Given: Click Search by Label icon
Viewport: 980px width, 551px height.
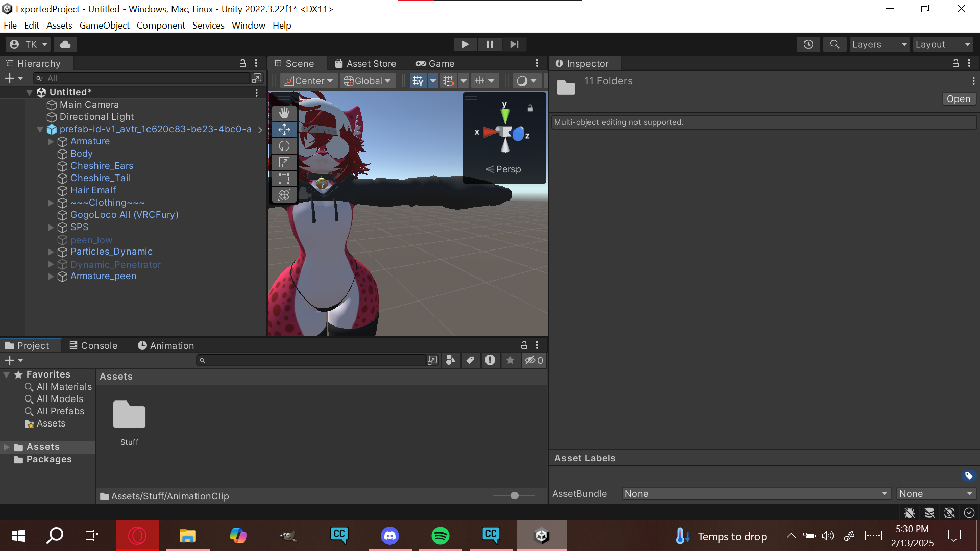Looking at the screenshot, I should tap(470, 360).
